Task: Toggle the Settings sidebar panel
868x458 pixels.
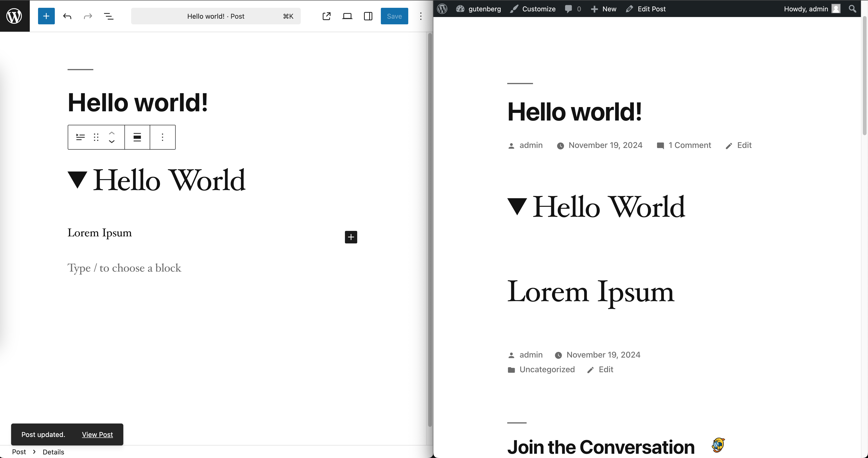Action: click(368, 16)
